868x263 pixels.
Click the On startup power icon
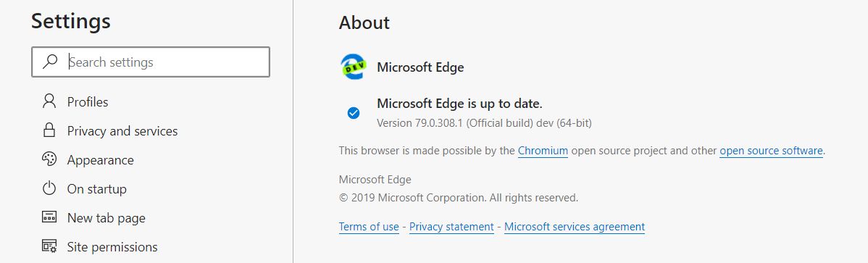coord(49,188)
